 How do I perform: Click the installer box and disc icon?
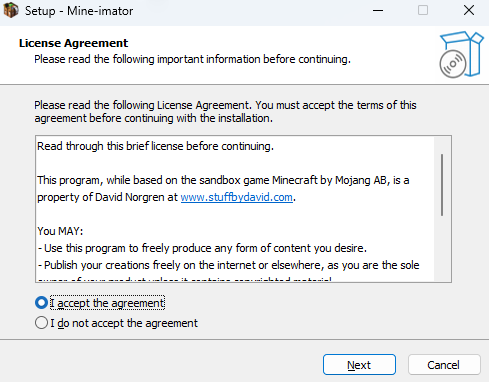(x=461, y=54)
